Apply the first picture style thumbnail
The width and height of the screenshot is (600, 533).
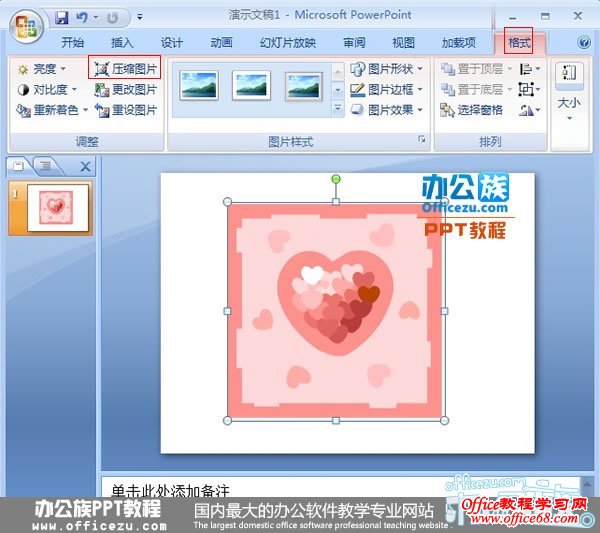pos(199,85)
